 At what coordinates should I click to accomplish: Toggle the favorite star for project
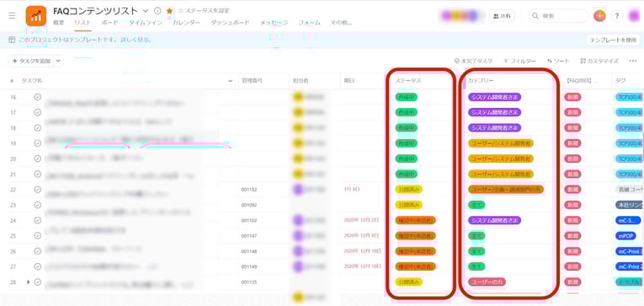click(x=169, y=11)
